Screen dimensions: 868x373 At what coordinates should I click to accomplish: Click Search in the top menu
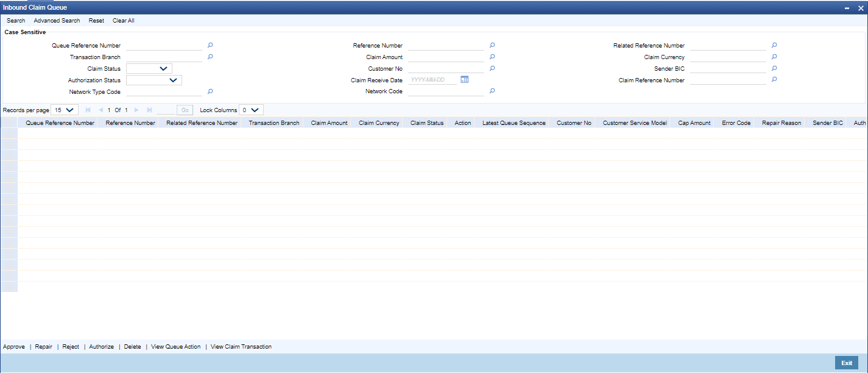tap(16, 21)
